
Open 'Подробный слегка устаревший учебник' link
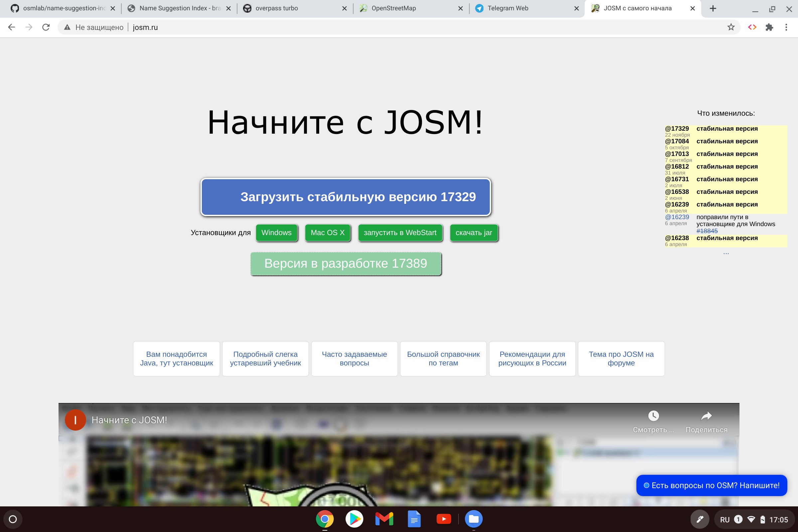point(265,359)
